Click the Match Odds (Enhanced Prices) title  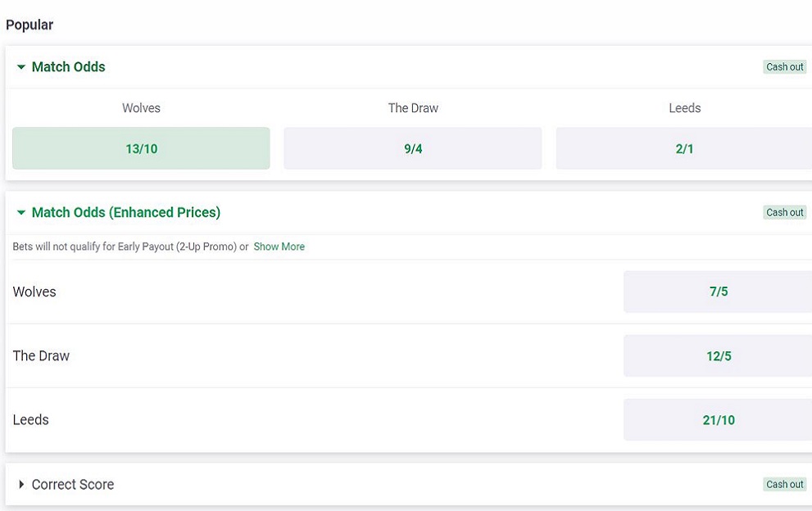coord(126,213)
